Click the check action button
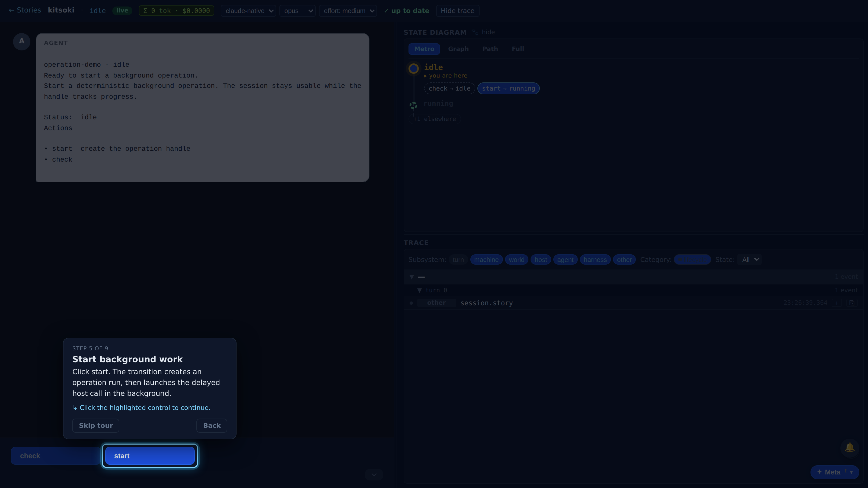868x488 pixels. (56, 456)
